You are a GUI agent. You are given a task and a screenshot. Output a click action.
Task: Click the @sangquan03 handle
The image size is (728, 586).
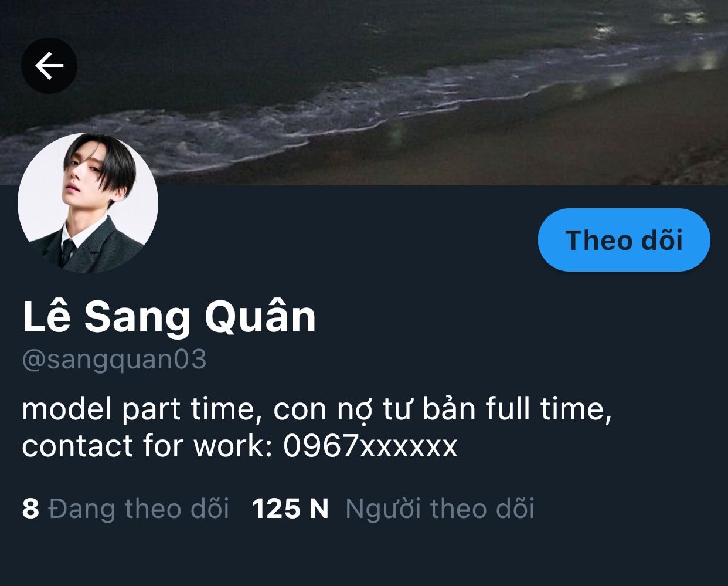(x=114, y=360)
